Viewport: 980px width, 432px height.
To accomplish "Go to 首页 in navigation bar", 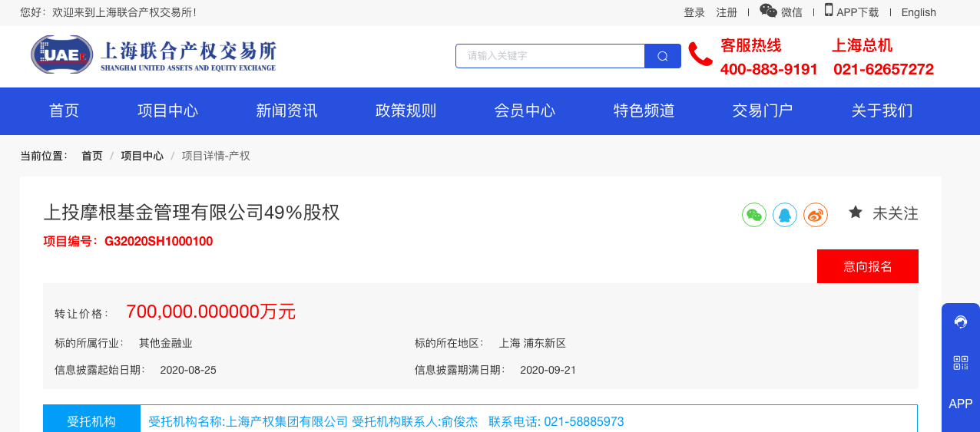I will (64, 110).
